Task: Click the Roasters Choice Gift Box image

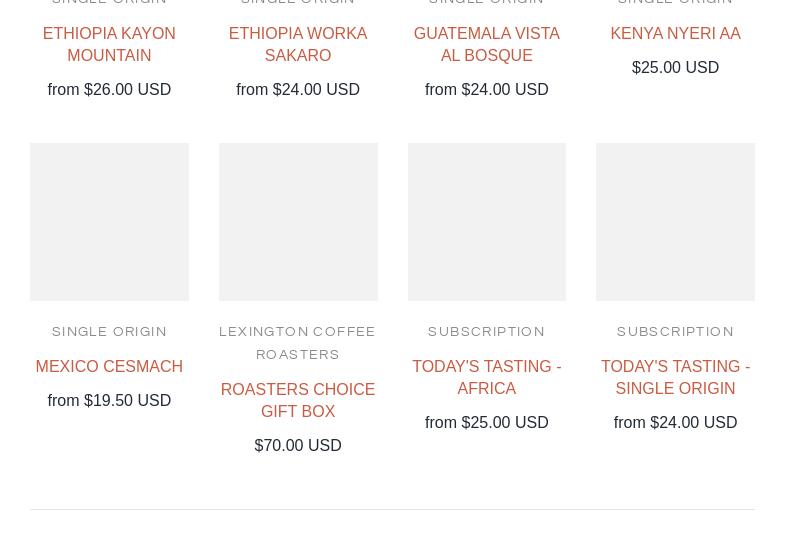Action: [x=298, y=221]
